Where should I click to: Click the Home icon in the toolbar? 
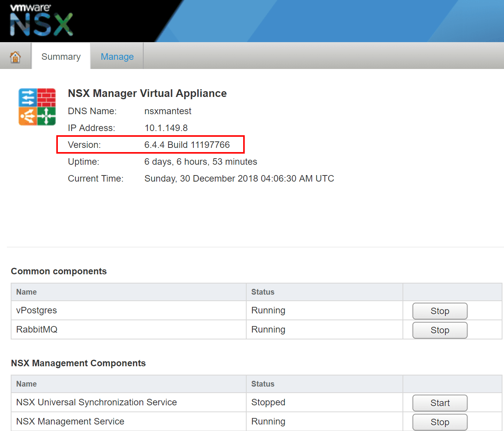point(15,56)
